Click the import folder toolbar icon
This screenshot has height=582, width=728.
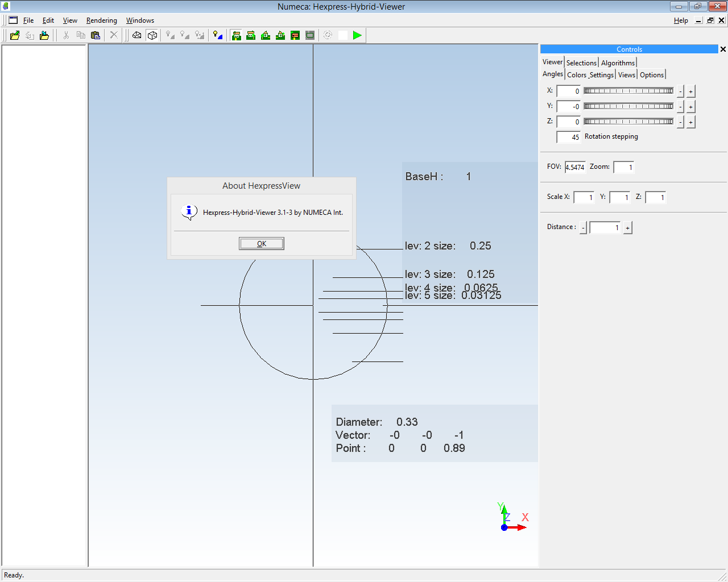(x=44, y=35)
